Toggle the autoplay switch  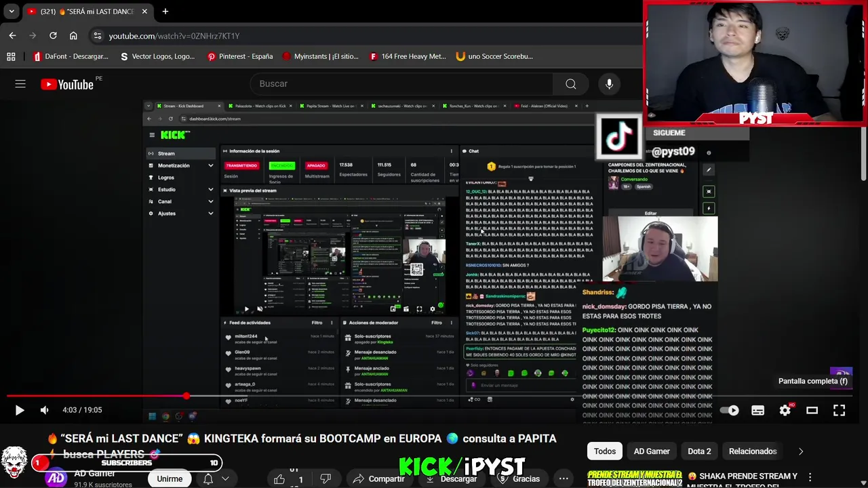coord(730,410)
